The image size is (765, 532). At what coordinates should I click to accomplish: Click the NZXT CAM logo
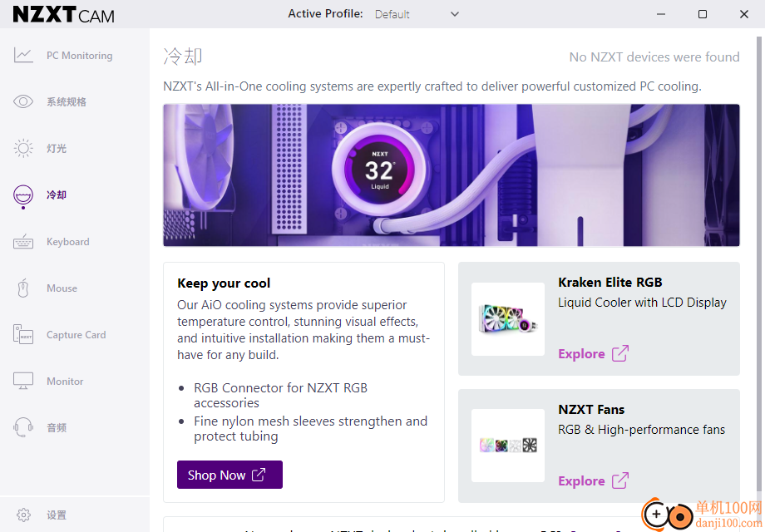coord(63,15)
